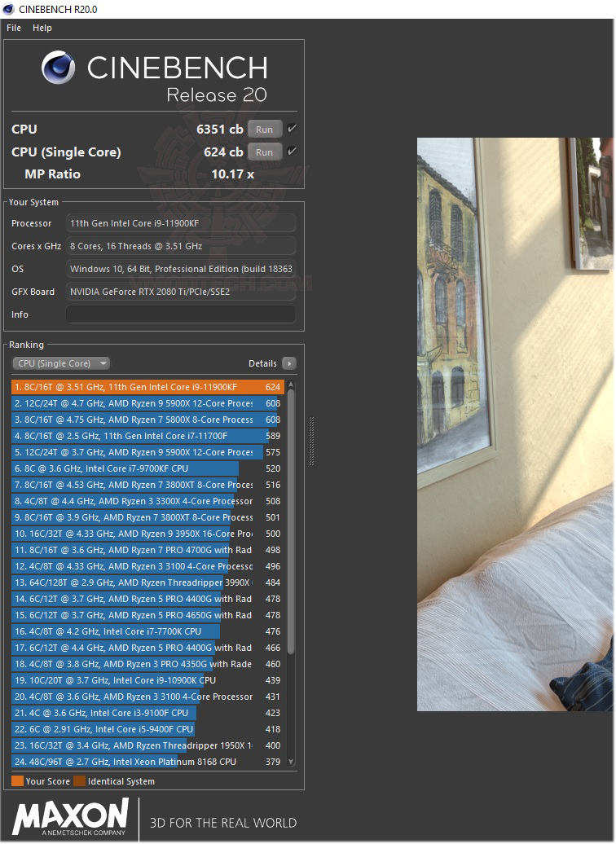This screenshot has width=616, height=844.
Task: Click the MP Ratio 10.17 x value
Action: [232, 174]
